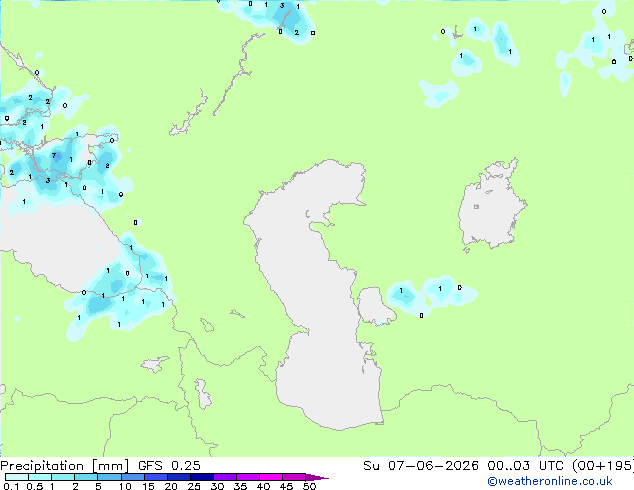Click the 25–30 mm navy legend box
Screen dimensions: 634x490
pos(202,477)
